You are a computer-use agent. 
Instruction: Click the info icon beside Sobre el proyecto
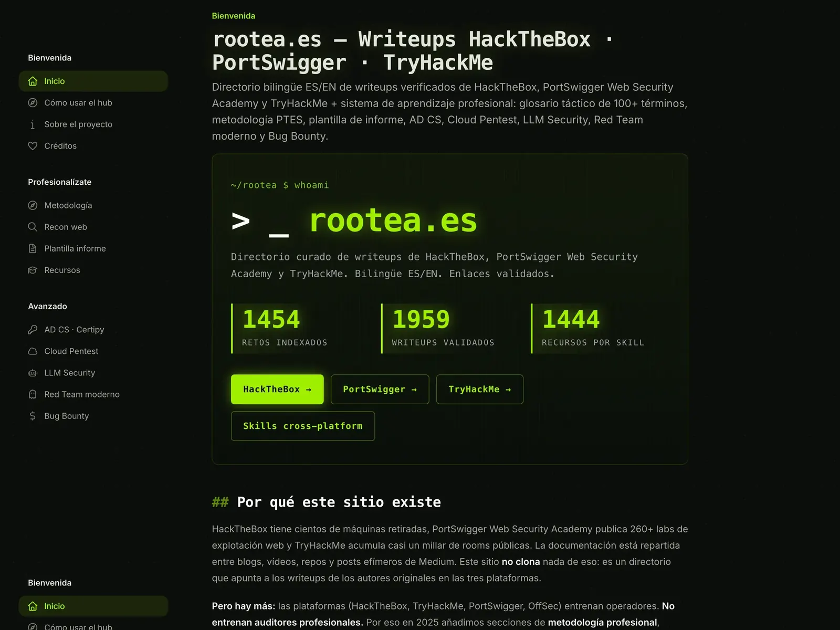coord(33,124)
